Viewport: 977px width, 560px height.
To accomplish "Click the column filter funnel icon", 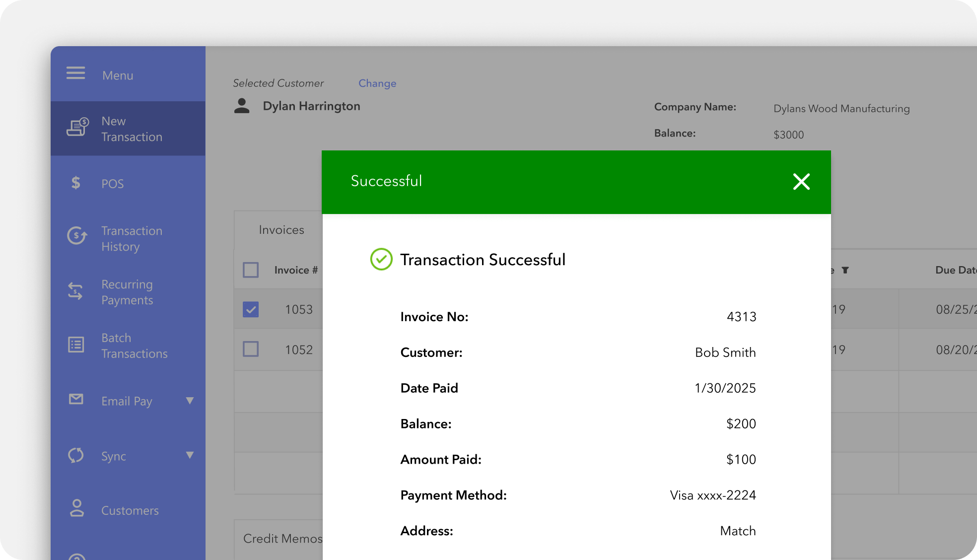I will 845,270.
